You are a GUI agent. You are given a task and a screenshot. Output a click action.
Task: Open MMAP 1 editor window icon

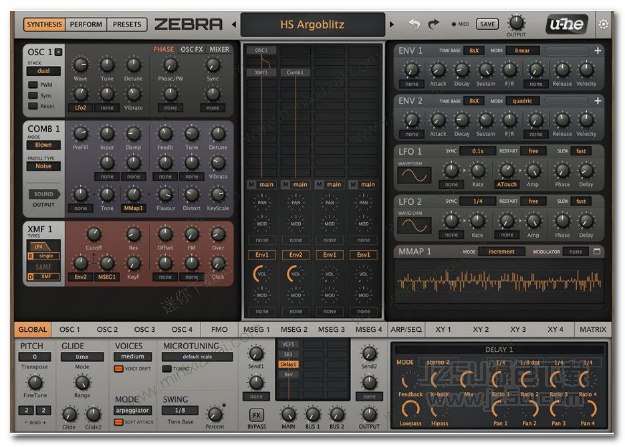(x=597, y=251)
